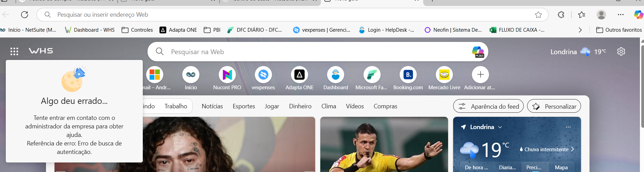Open Nucont PRO quick link
This screenshot has width=644, height=172.
[x=227, y=75]
